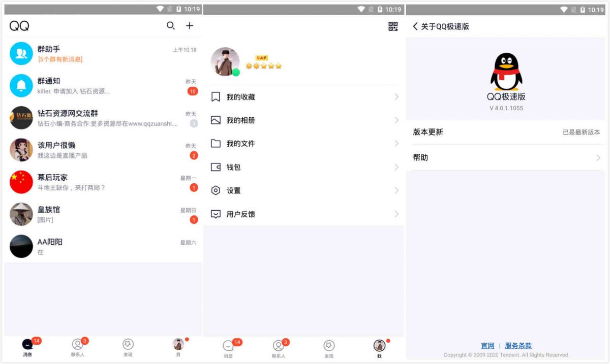
Task: Tap the gold level stars under SVIP
Action: coord(264,66)
